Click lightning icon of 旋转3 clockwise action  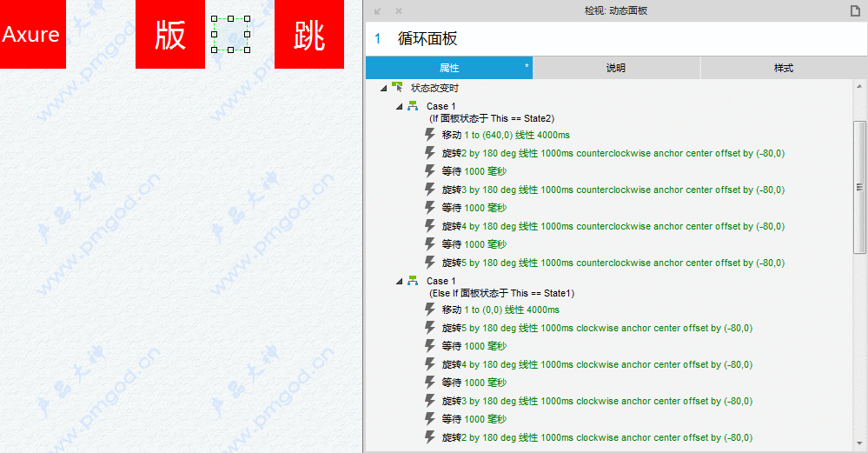(x=430, y=401)
